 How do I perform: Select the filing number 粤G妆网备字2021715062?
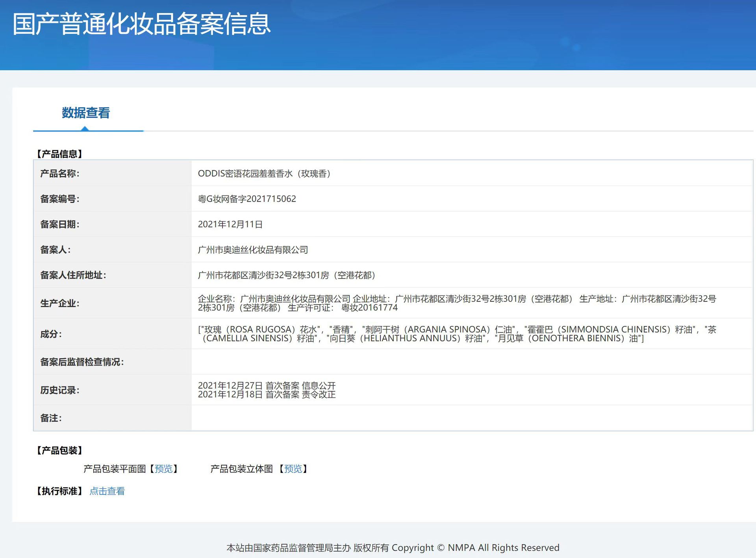click(x=247, y=199)
